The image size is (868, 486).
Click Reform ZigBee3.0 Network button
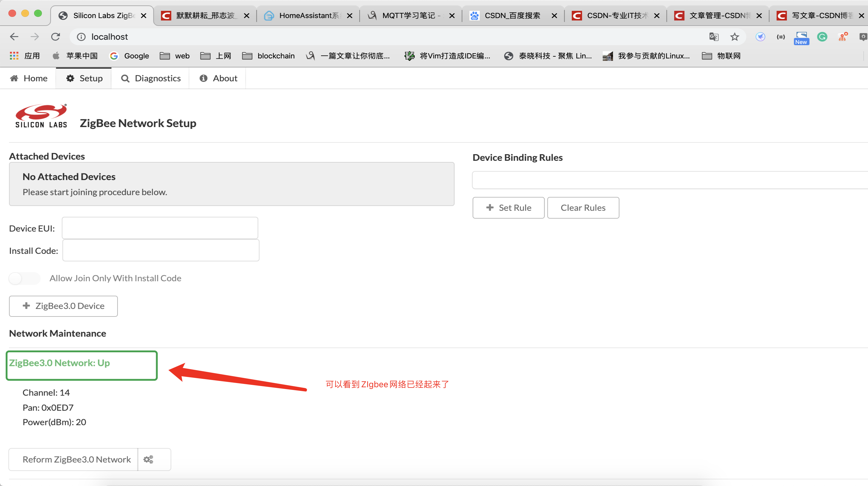coord(74,459)
